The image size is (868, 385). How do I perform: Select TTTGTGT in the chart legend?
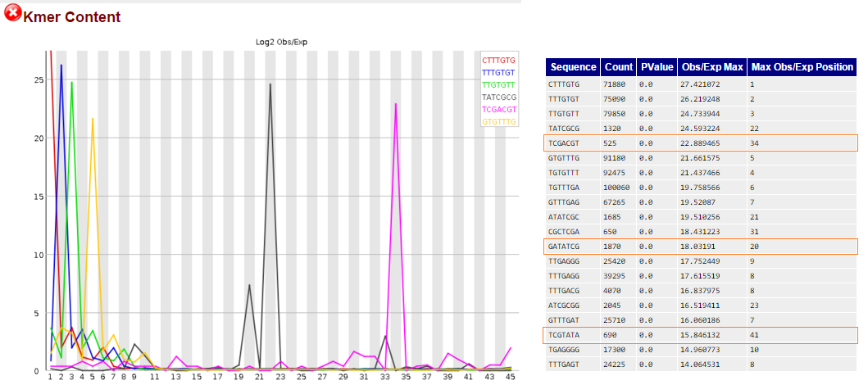point(498,72)
